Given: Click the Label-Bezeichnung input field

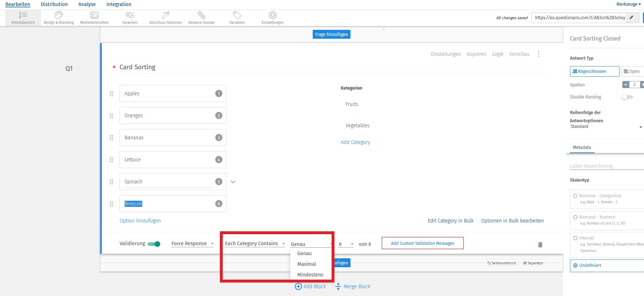Looking at the screenshot, I should pyautogui.click(x=605, y=166).
